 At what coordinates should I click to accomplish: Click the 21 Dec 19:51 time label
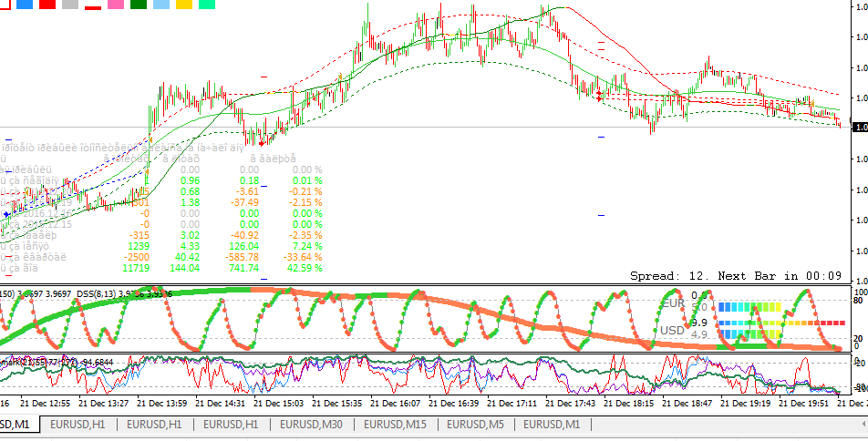pos(803,404)
